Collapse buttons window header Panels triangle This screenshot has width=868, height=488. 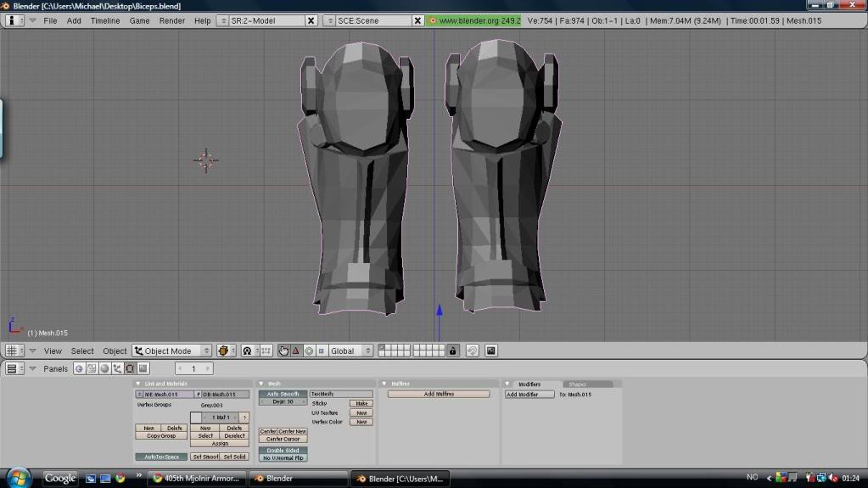click(32, 368)
